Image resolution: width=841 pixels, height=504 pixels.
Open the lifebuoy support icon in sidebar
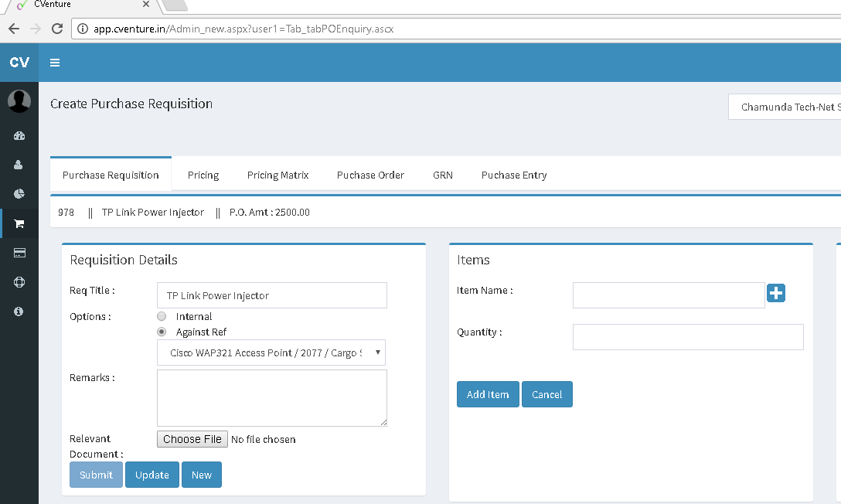tap(19, 282)
